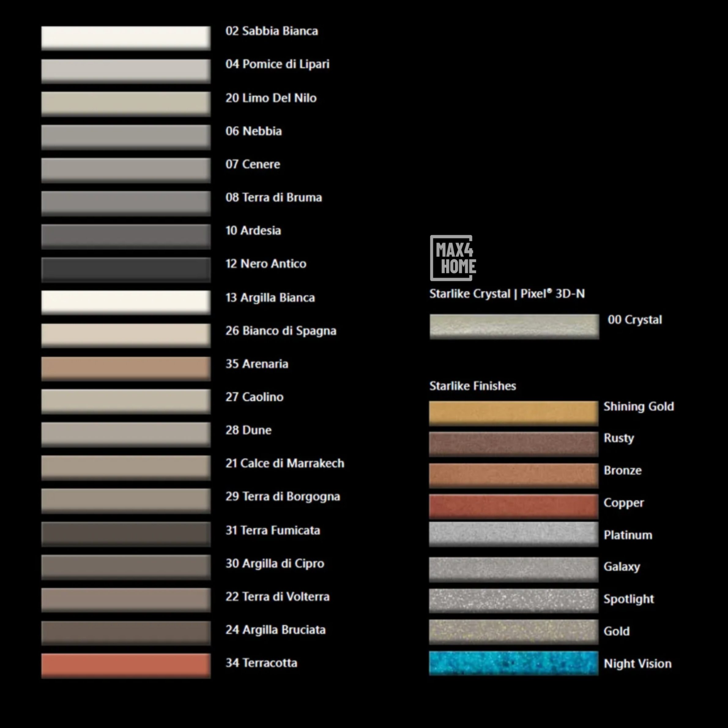Click the '06 Nebbia' label
Viewport: 728px width, 728px height.
(x=254, y=131)
